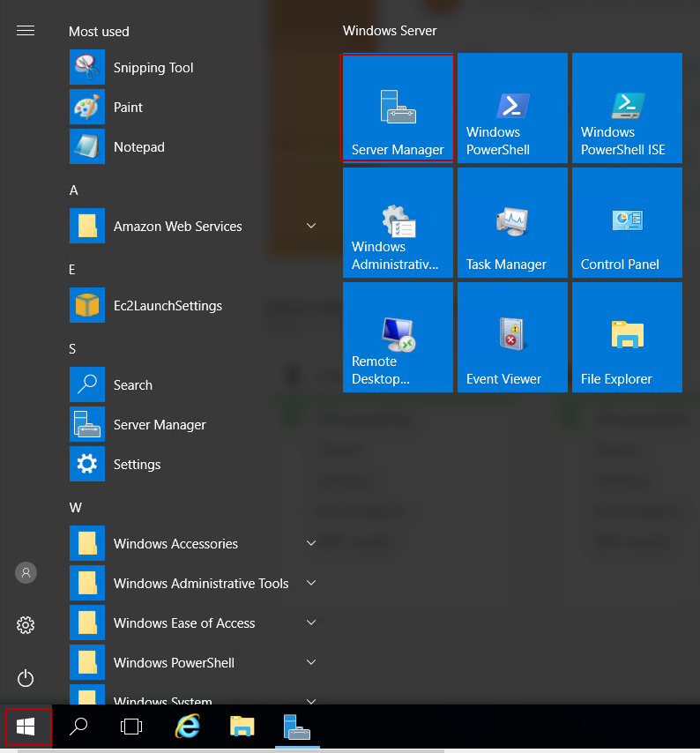Click the letter W section header
Viewport: 700px width, 753px height.
pyautogui.click(x=75, y=508)
